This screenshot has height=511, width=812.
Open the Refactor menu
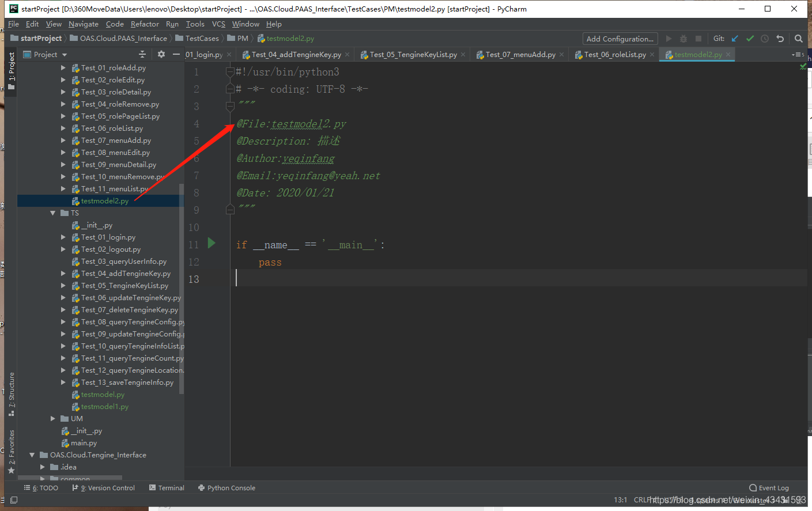[x=145, y=24]
